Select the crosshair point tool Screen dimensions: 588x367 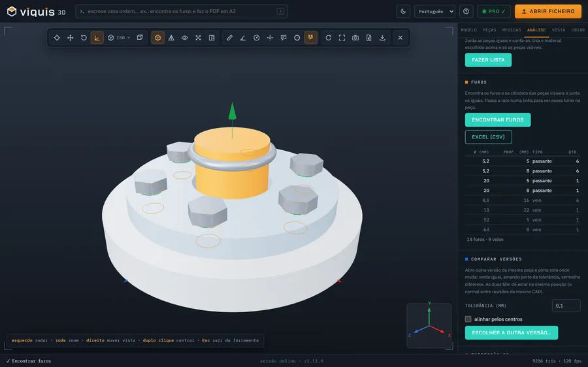[270, 37]
